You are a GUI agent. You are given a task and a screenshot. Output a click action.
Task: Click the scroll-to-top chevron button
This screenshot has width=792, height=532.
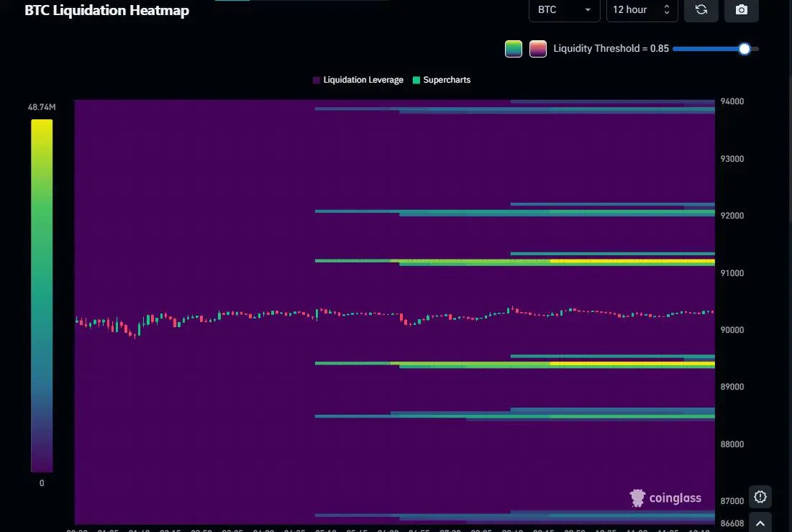point(760,523)
